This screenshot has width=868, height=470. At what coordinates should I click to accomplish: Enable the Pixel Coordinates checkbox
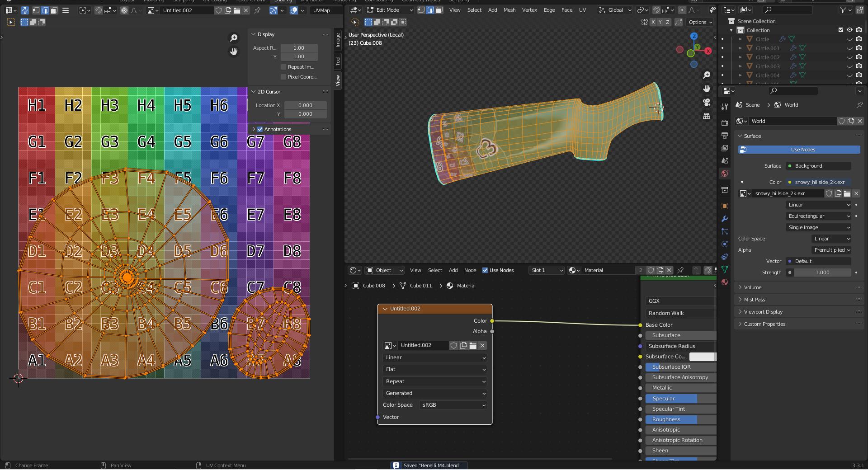(x=283, y=77)
